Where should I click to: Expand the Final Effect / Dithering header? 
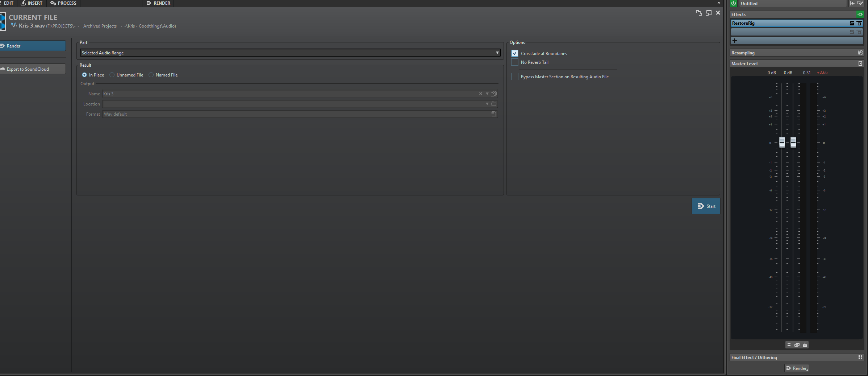793,357
